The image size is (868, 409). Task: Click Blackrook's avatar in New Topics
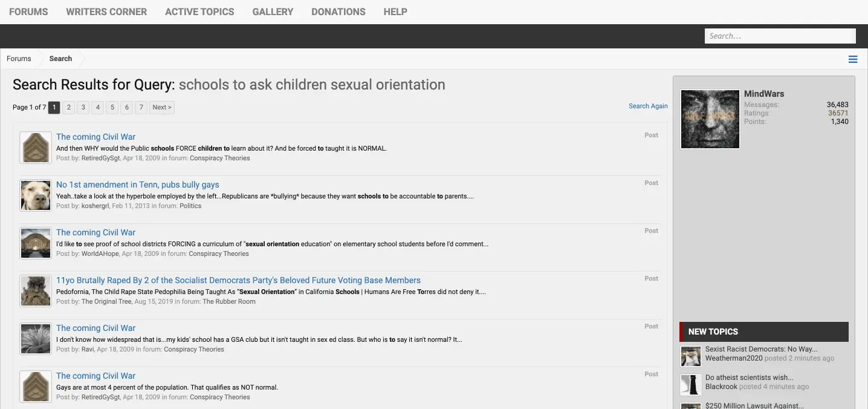point(691,385)
